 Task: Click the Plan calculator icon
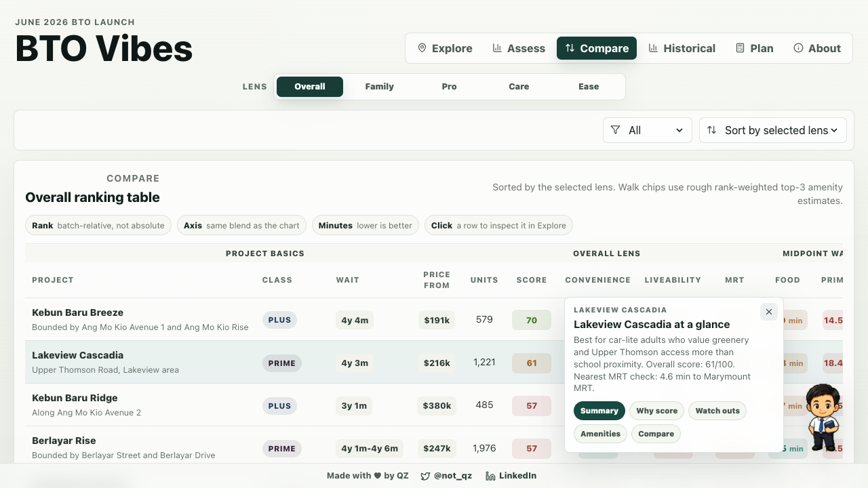(741, 48)
